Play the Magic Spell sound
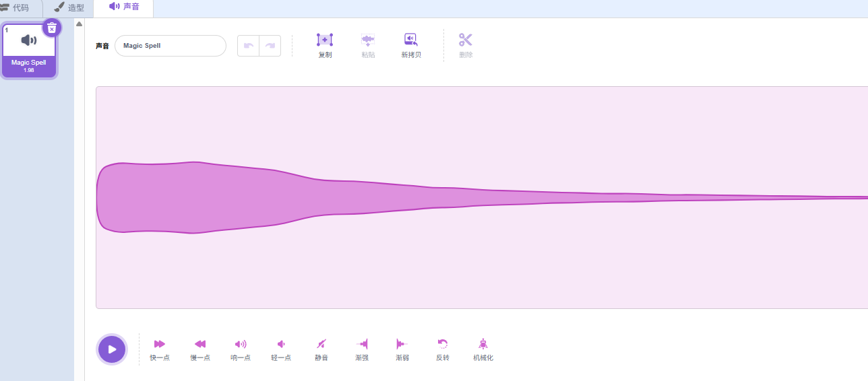This screenshot has height=381, width=868. coord(112,349)
